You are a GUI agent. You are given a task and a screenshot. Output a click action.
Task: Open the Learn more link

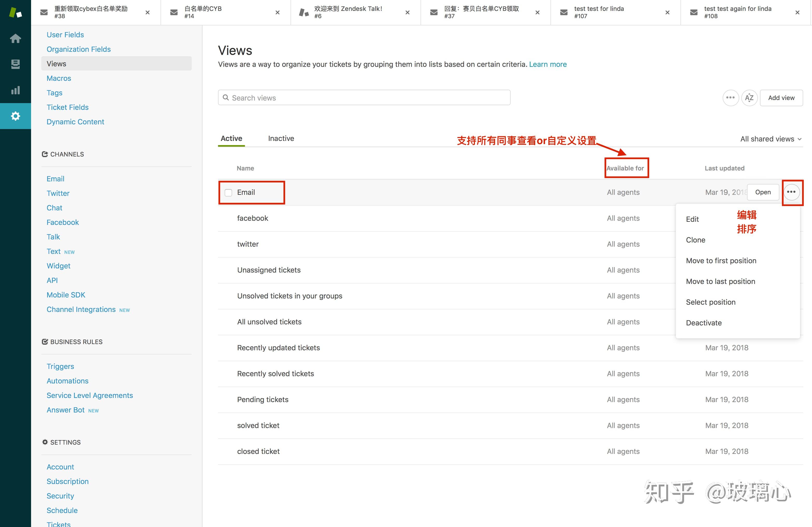548,64
